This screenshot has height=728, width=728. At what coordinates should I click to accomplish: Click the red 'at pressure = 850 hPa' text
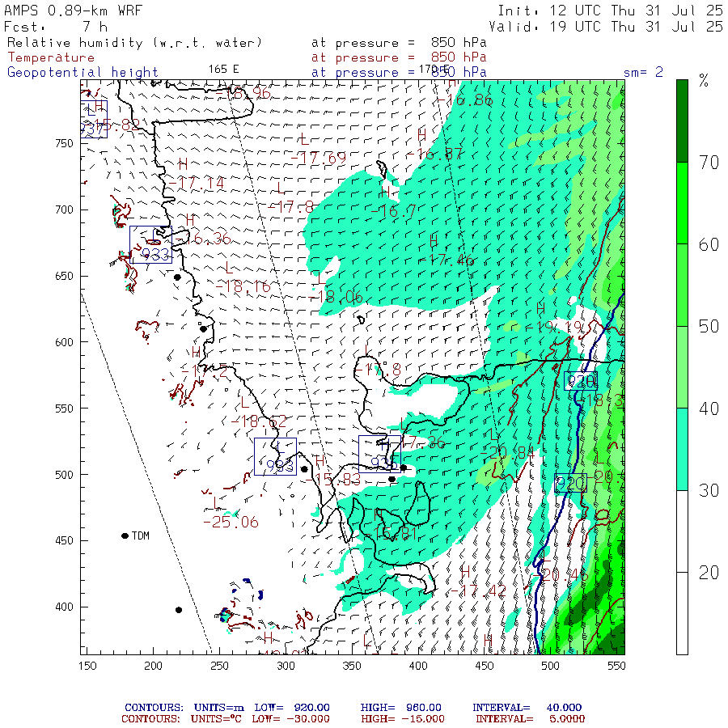click(x=399, y=57)
